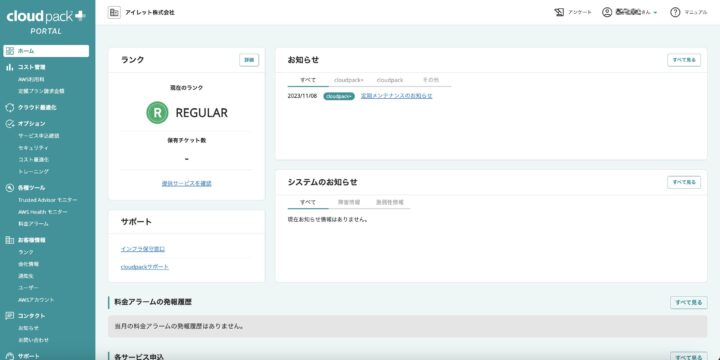Select 障害情報 tab in システムのお知らせ
This screenshot has width=720, height=360.
coord(349,202)
